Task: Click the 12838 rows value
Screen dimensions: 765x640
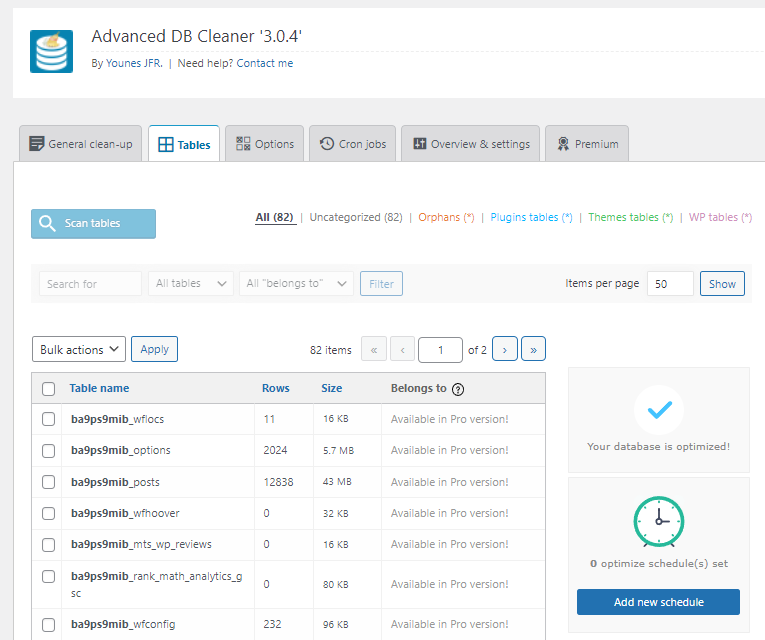Action: [278, 482]
